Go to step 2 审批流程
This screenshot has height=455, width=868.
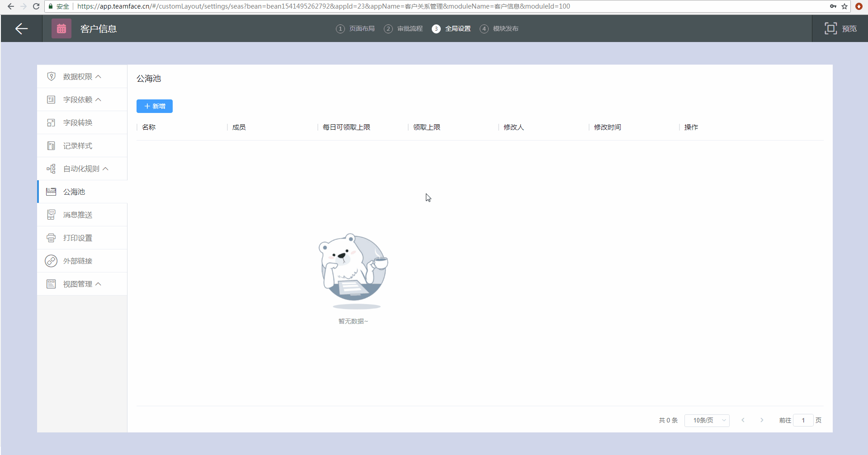[403, 28]
